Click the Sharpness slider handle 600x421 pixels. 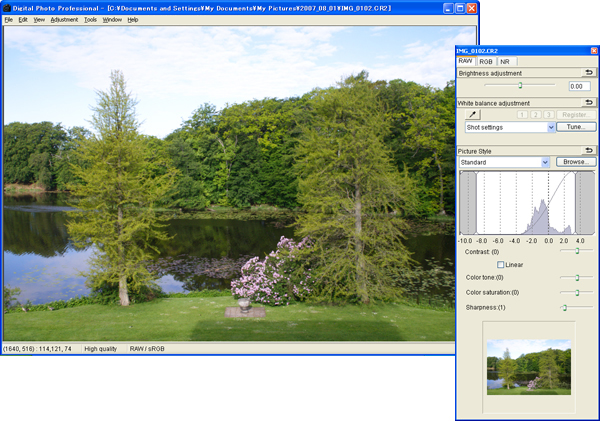point(564,307)
